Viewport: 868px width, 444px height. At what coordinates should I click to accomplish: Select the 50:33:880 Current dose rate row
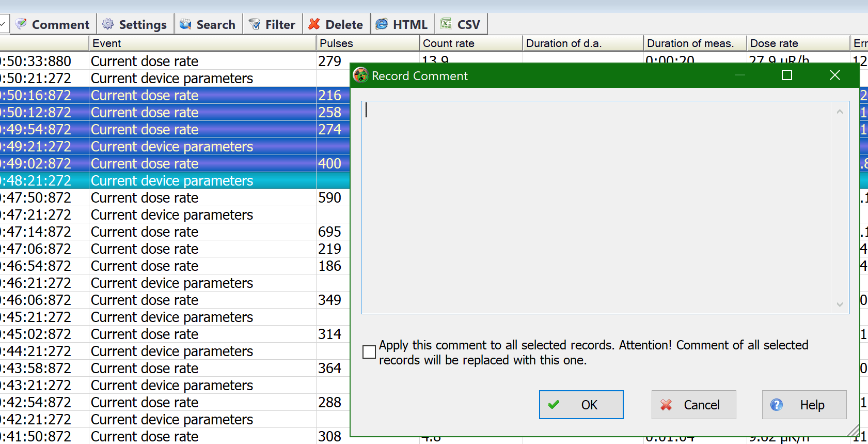(x=175, y=61)
